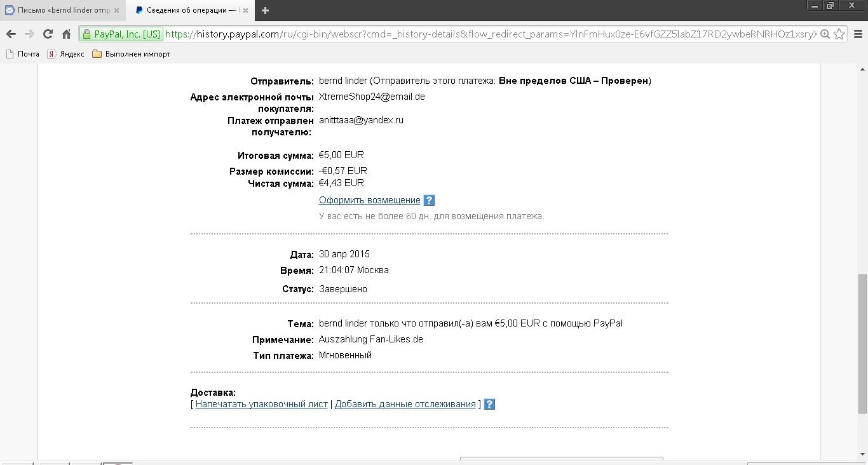Screen dimensions: 868x465
Task: Select the Сведения об операции tab
Action: pyautogui.click(x=187, y=10)
